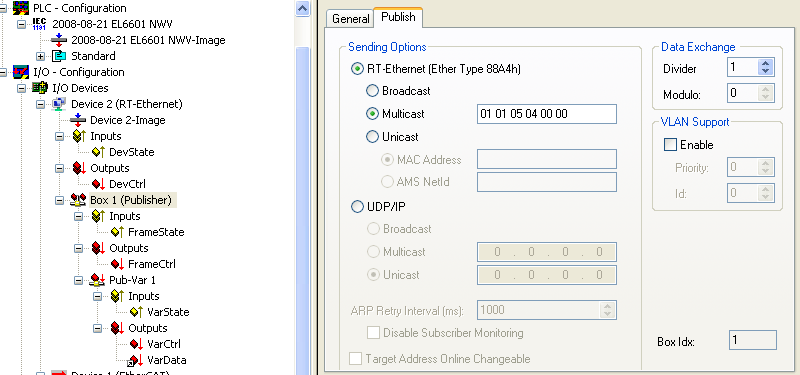This screenshot has width=800, height=375.
Task: Click the I/O - Configuration icon
Action: (20, 72)
